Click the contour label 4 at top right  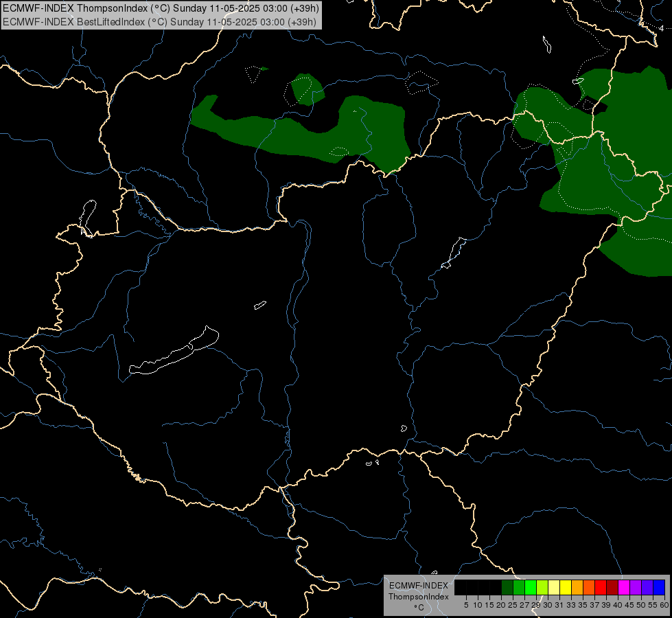tap(661, 28)
